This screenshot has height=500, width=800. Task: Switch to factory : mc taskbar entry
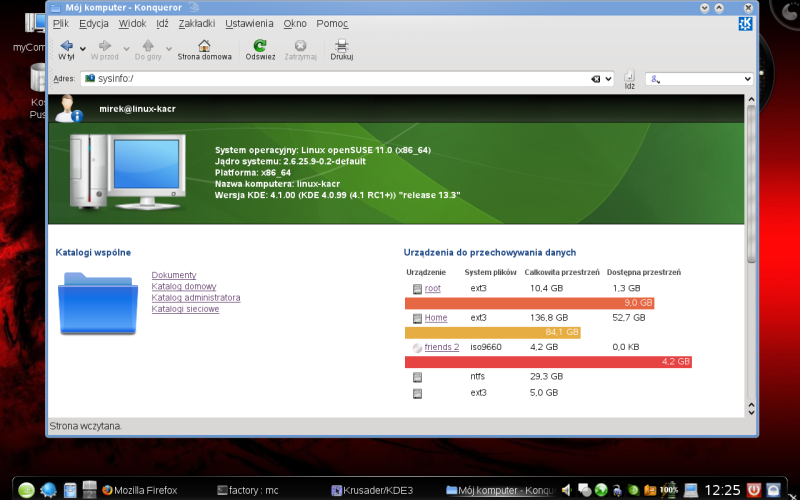[248, 491]
